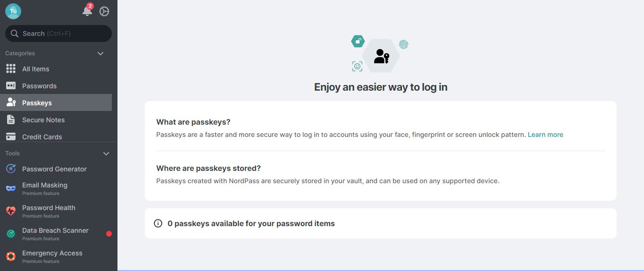Click the 0 passkeys available banner
644x271 pixels.
381,223
